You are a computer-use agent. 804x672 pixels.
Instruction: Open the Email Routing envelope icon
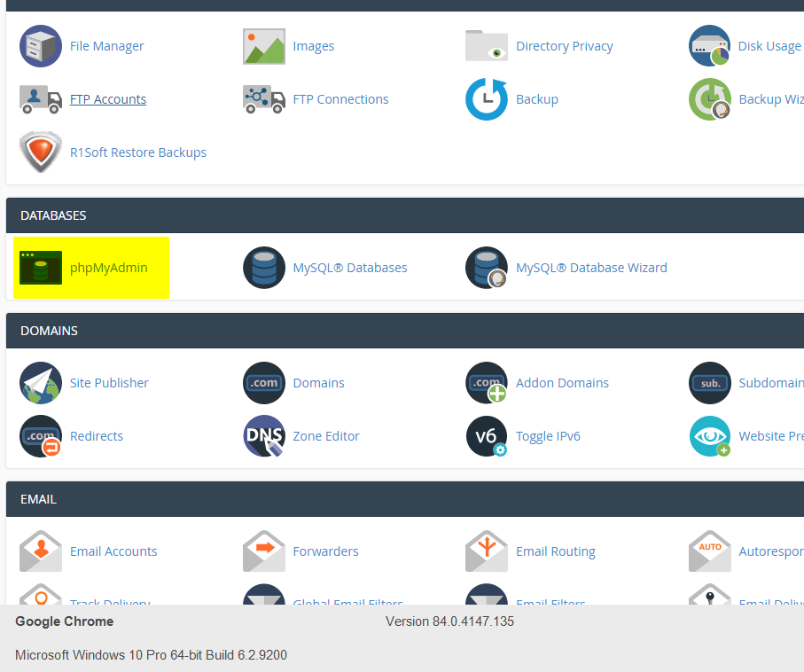pyautogui.click(x=486, y=551)
